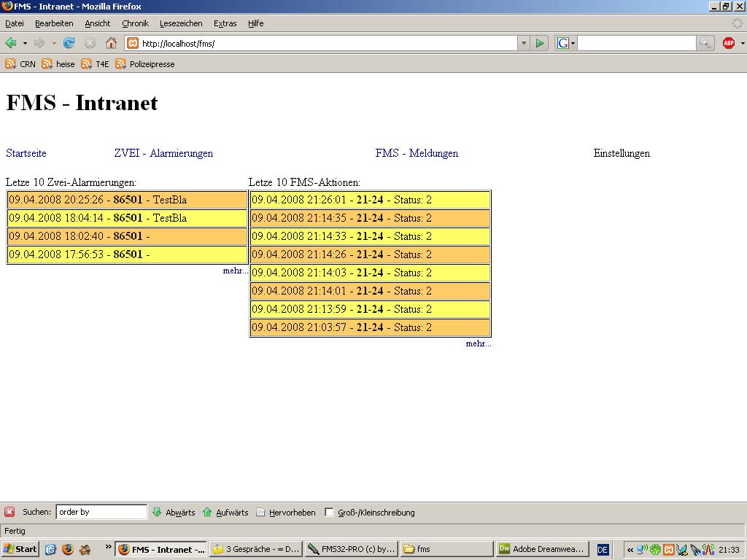The width and height of the screenshot is (747, 560).
Task: Open the URL bar history dropdown
Action: coord(523,43)
